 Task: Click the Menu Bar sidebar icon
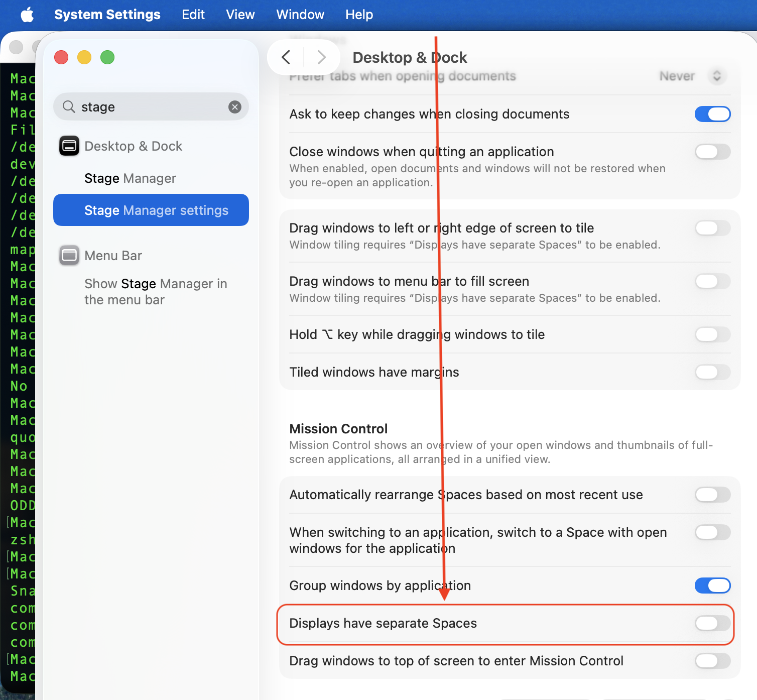click(69, 256)
